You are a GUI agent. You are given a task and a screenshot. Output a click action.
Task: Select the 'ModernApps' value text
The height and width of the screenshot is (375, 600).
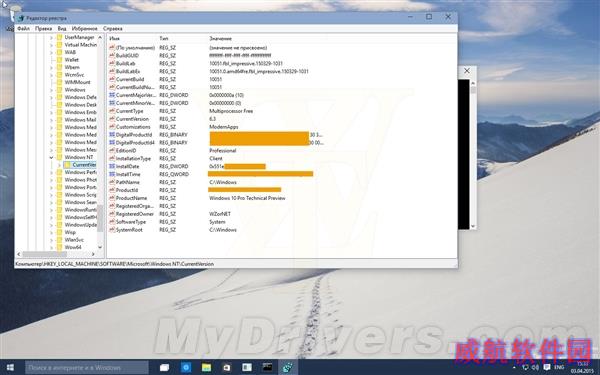[223, 127]
